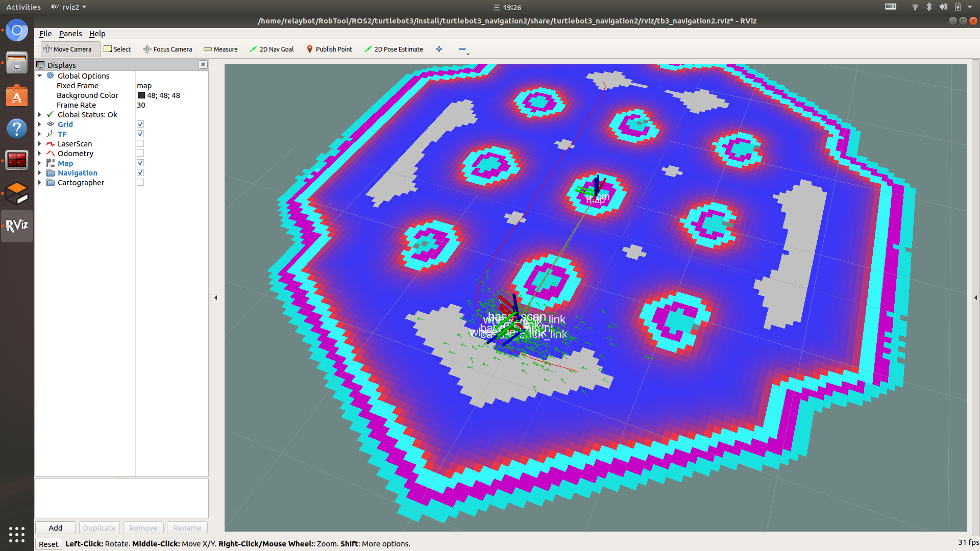This screenshot has width=980, height=551.
Task: Open the File menu
Action: click(x=45, y=34)
